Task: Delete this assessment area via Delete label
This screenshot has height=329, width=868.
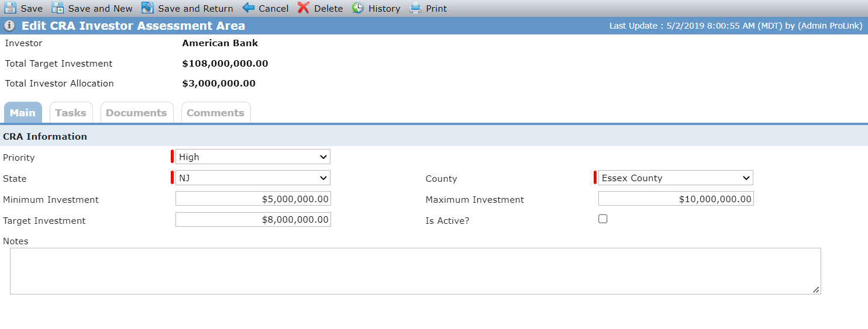Action: point(328,9)
